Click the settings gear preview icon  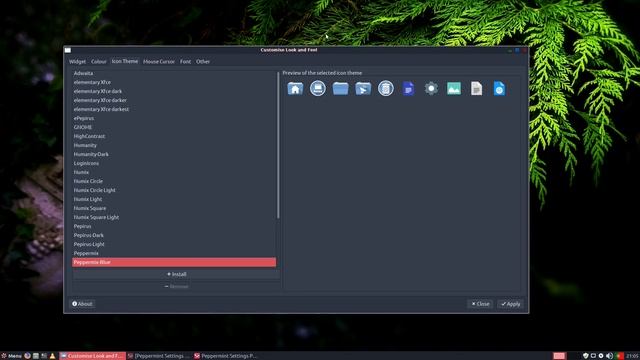(431, 88)
